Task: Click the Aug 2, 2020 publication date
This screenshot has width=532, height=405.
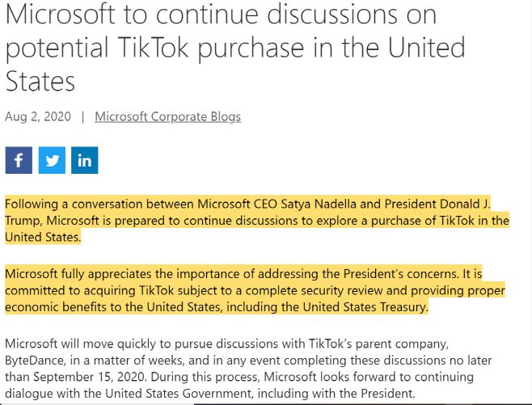Action: 36,116
